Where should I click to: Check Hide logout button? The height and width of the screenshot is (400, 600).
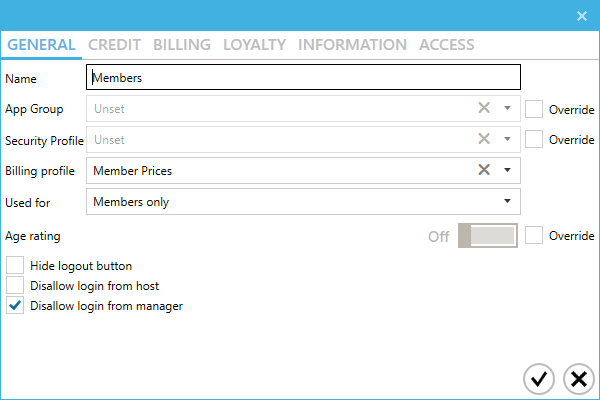tap(15, 265)
